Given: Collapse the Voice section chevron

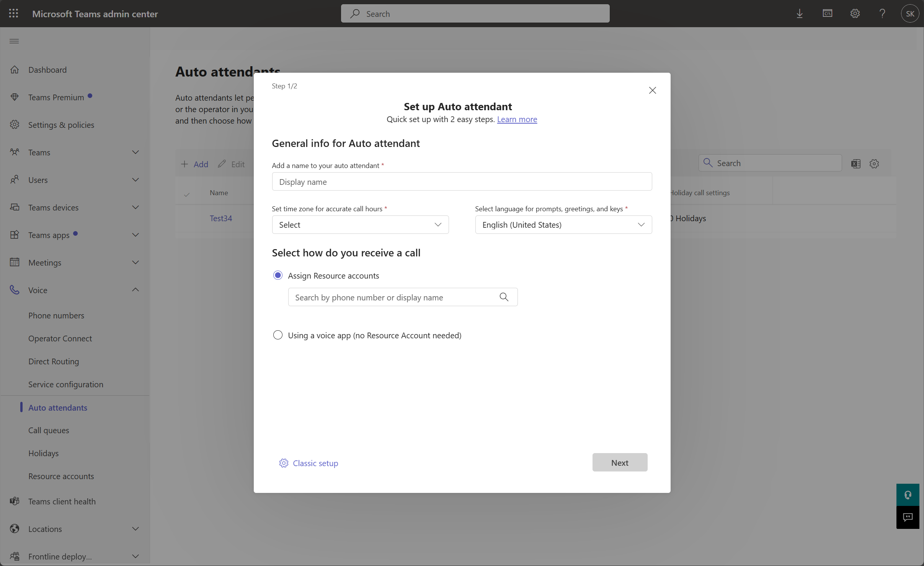Looking at the screenshot, I should coord(135,290).
